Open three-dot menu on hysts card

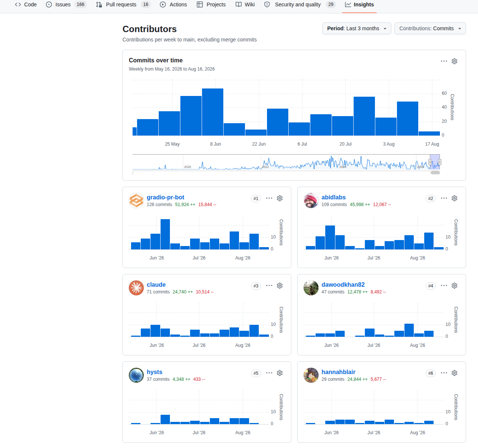point(269,373)
